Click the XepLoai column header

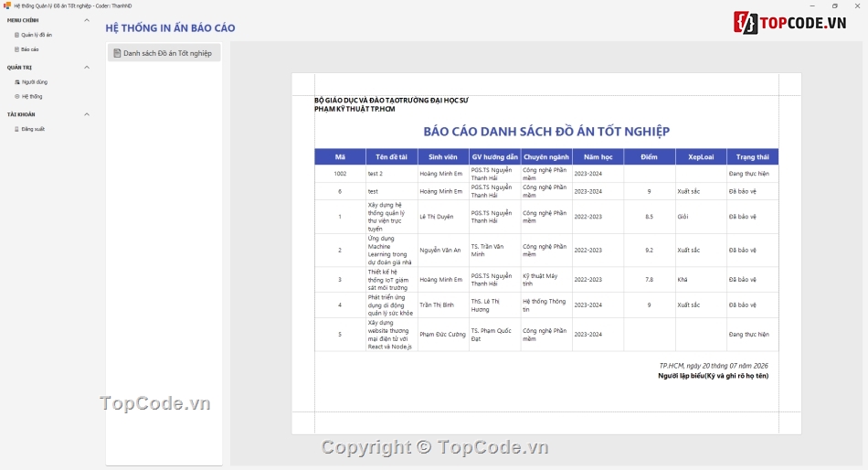pos(701,157)
